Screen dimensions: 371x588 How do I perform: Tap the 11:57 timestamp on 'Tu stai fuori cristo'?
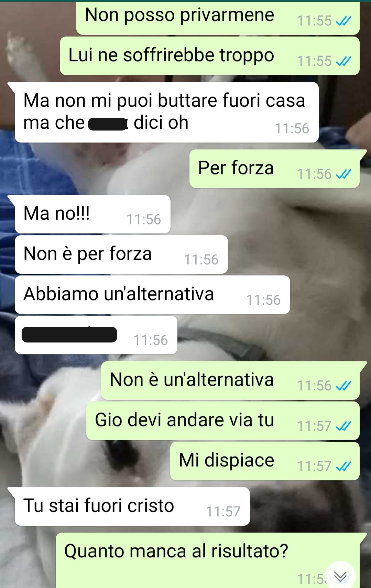pos(223,512)
